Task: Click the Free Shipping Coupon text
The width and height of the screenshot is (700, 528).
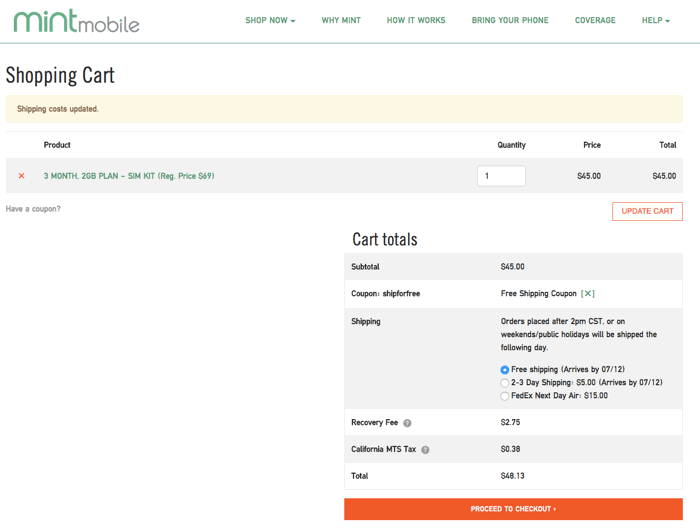Action: pos(538,293)
